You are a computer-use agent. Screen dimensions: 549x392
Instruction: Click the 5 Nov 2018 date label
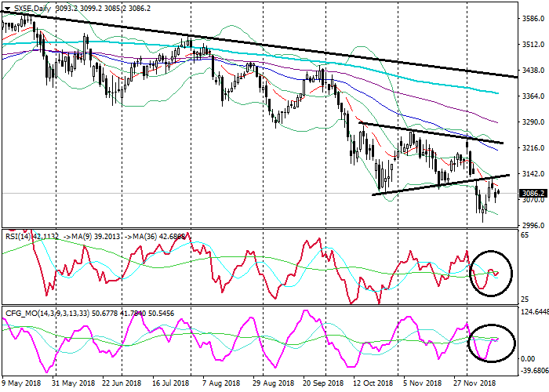pos(423,383)
